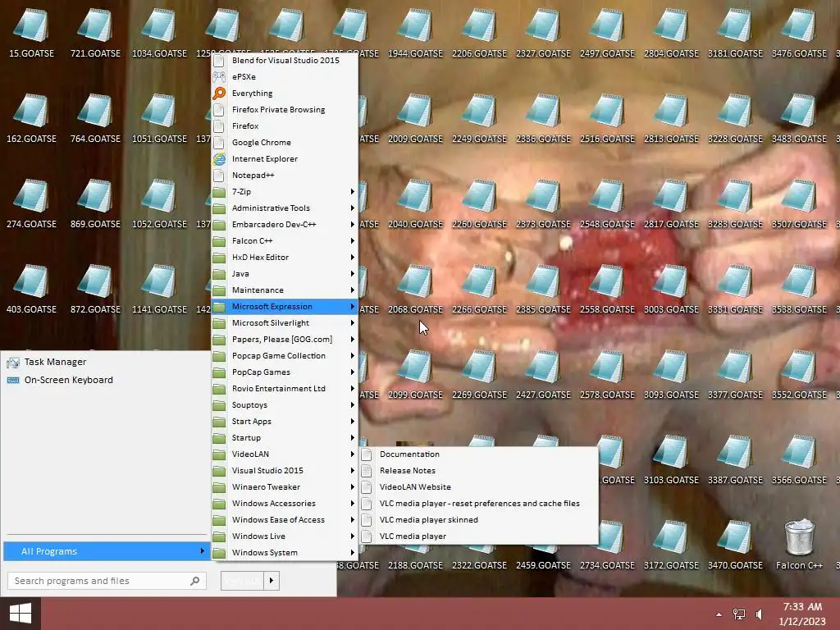Screen dimensions: 840x630
Task: Expand the Microsoft Expression folder
Action: point(285,307)
